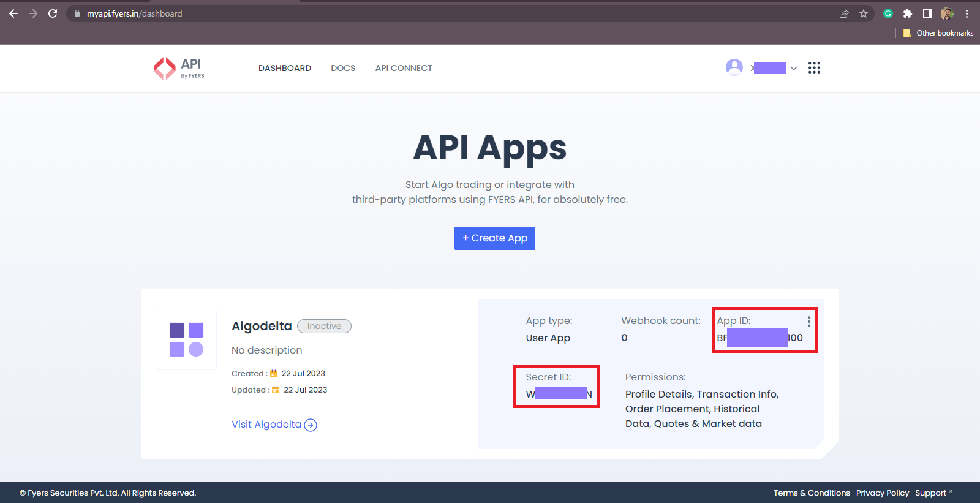Open the Privacy Policy footer link
980x503 pixels.
click(882, 493)
